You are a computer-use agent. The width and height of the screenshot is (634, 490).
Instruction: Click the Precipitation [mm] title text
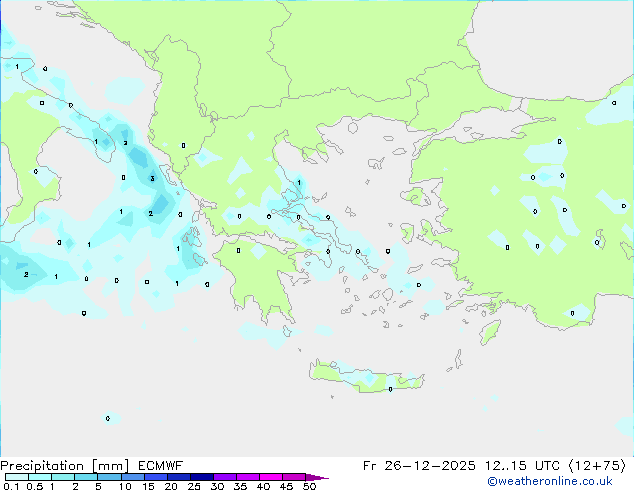[65, 466]
